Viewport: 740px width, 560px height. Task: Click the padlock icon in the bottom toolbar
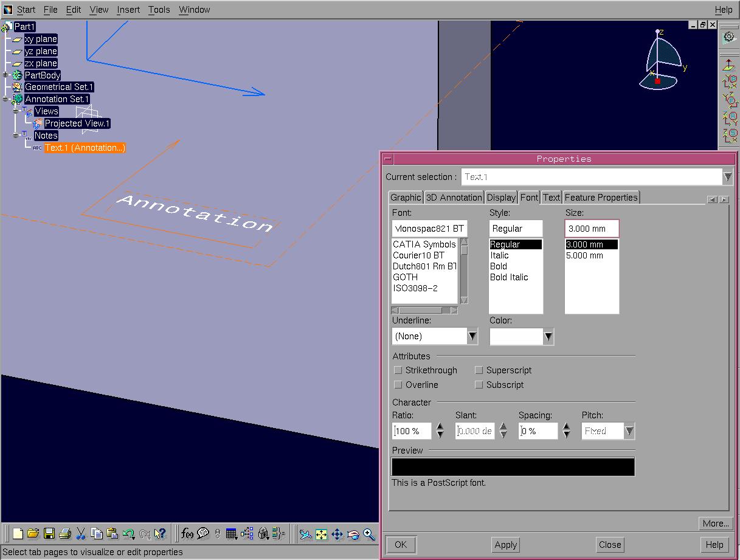[263, 534]
